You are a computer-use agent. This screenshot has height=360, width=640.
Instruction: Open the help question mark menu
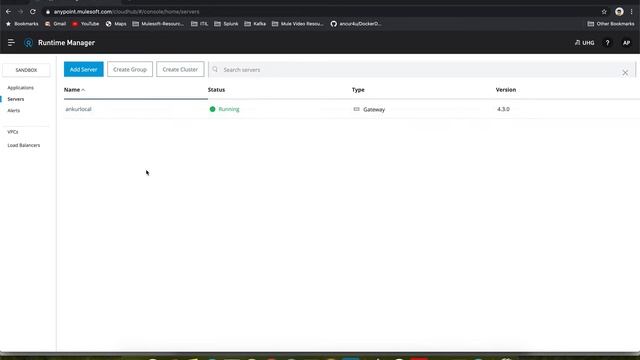607,42
